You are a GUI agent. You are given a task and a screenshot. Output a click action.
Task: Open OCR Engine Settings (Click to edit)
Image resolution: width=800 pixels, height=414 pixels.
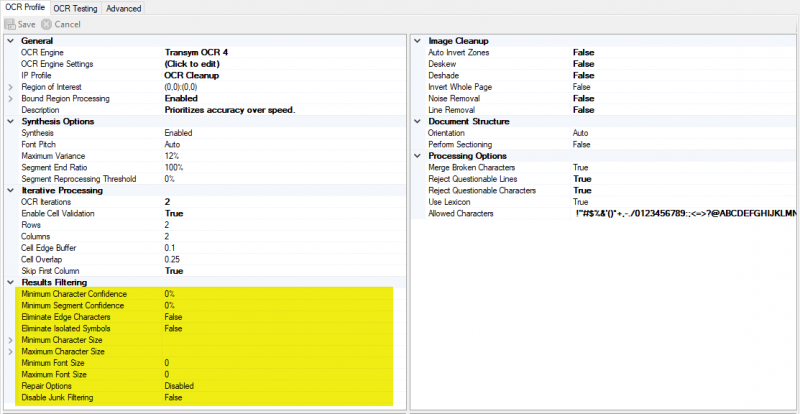click(192, 64)
